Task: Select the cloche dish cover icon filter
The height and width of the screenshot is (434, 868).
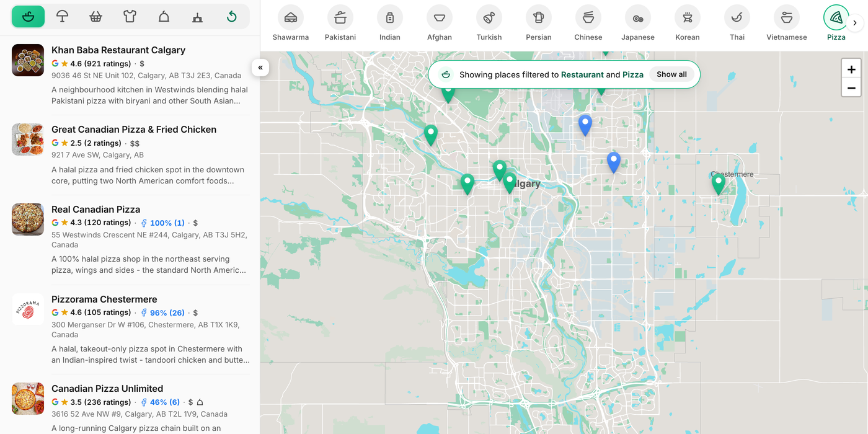Action: click(164, 17)
